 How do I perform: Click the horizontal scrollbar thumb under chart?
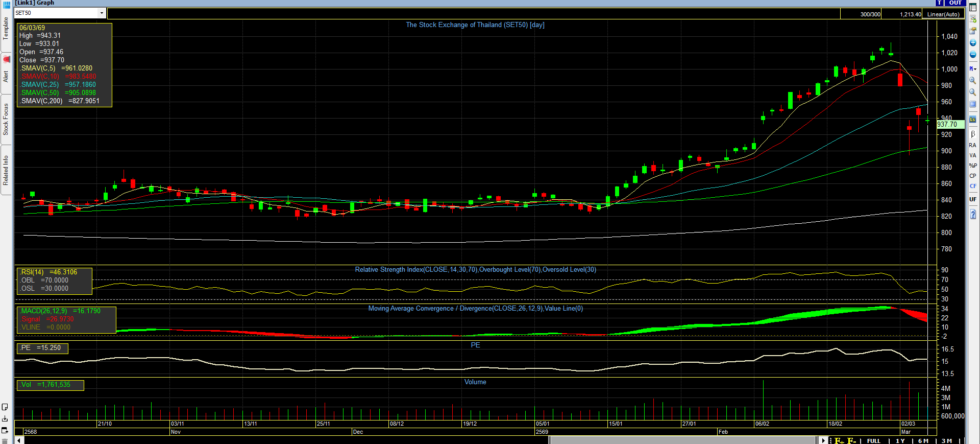(x=682, y=440)
